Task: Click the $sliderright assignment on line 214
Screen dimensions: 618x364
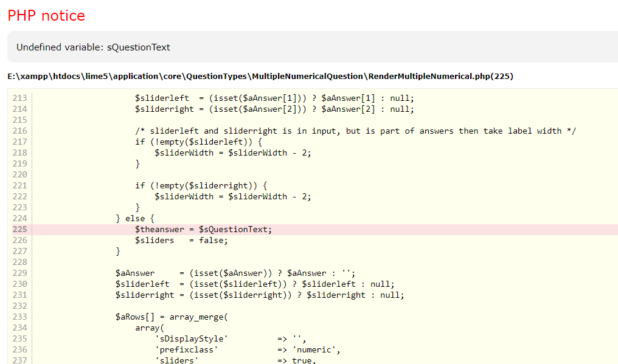Action: [x=274, y=109]
